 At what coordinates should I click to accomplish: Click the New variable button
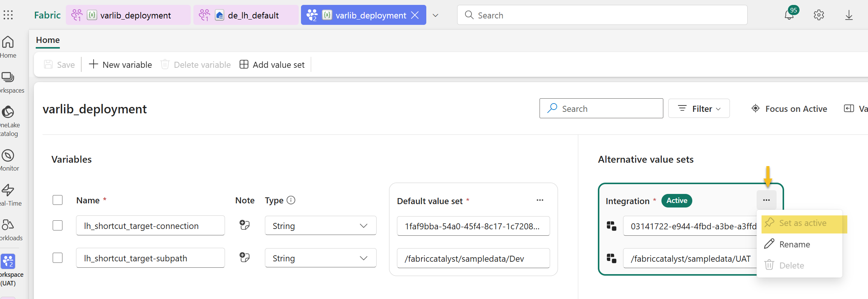tap(120, 65)
